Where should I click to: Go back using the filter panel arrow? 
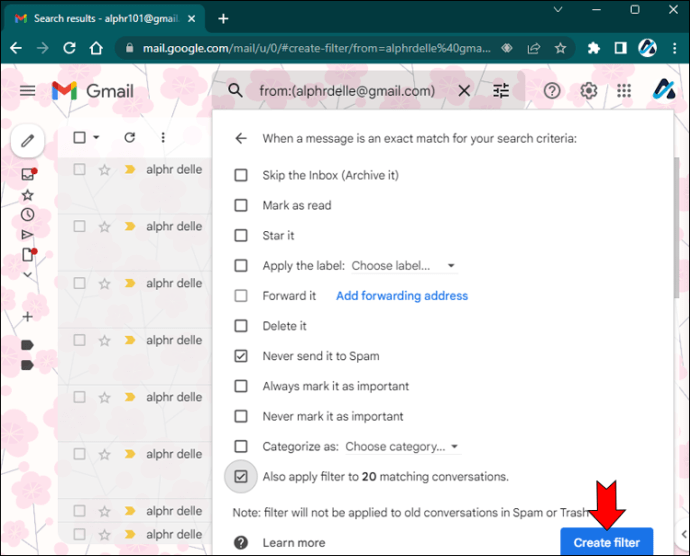point(241,139)
